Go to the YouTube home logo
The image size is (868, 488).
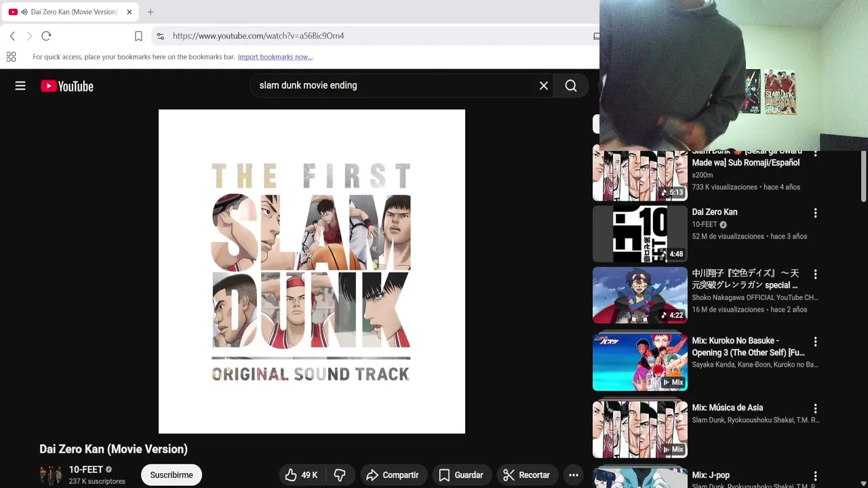click(66, 86)
